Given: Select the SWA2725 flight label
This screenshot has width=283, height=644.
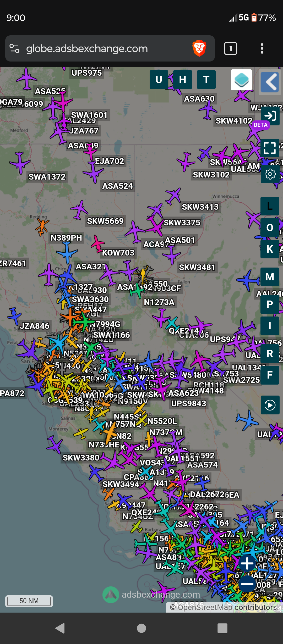Looking at the screenshot, I should click(241, 380).
